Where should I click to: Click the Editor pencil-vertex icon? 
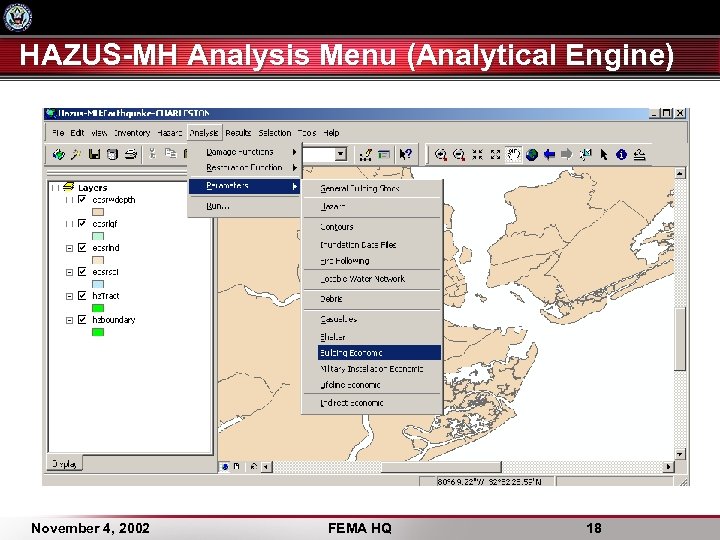tap(366, 155)
